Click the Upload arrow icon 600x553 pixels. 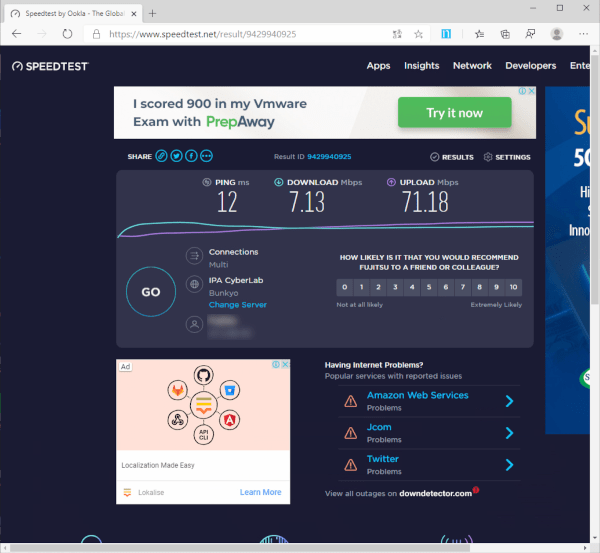(x=391, y=182)
